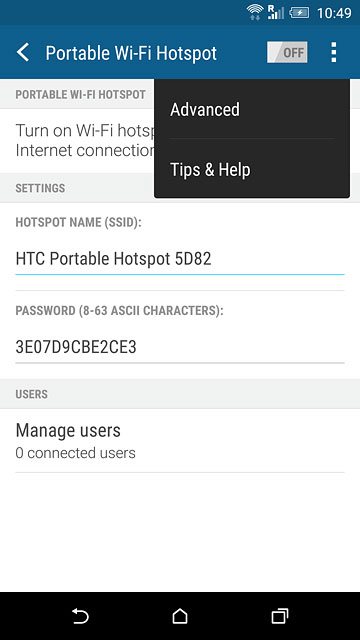The image size is (360, 640).
Task: Tap the clock showing 10:49
Action: tap(334, 13)
